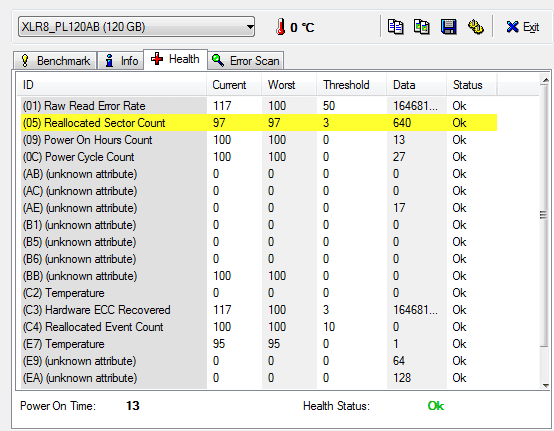This screenshot has width=554, height=431.
Task: Select the (E9) unknown attribute row
Action: coord(259,361)
